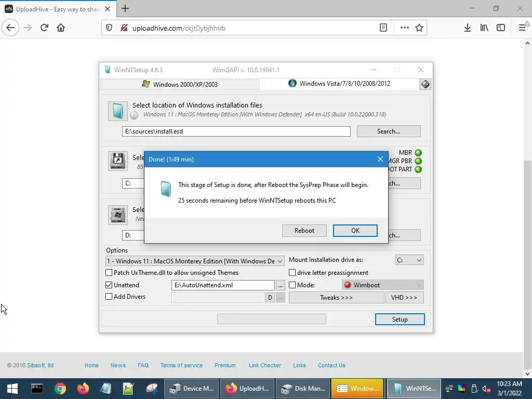Open the Contact Us footer link
The image size is (532, 399).
(x=331, y=365)
